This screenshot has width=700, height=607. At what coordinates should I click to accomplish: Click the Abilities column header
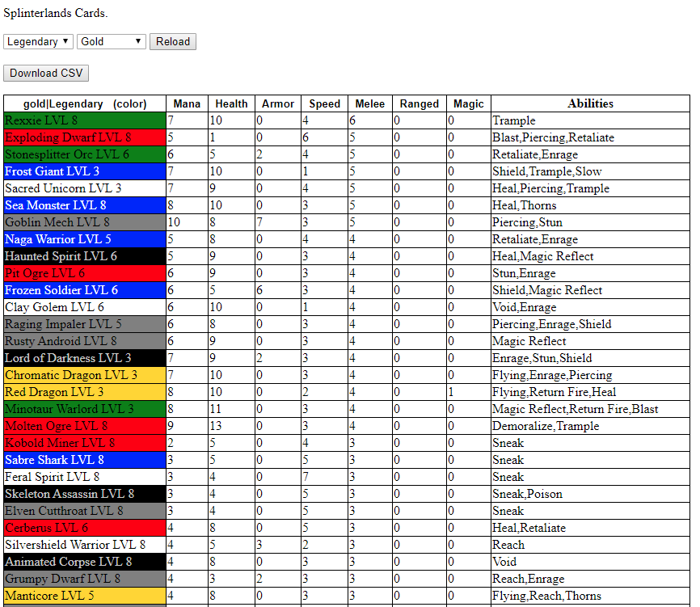tap(590, 103)
